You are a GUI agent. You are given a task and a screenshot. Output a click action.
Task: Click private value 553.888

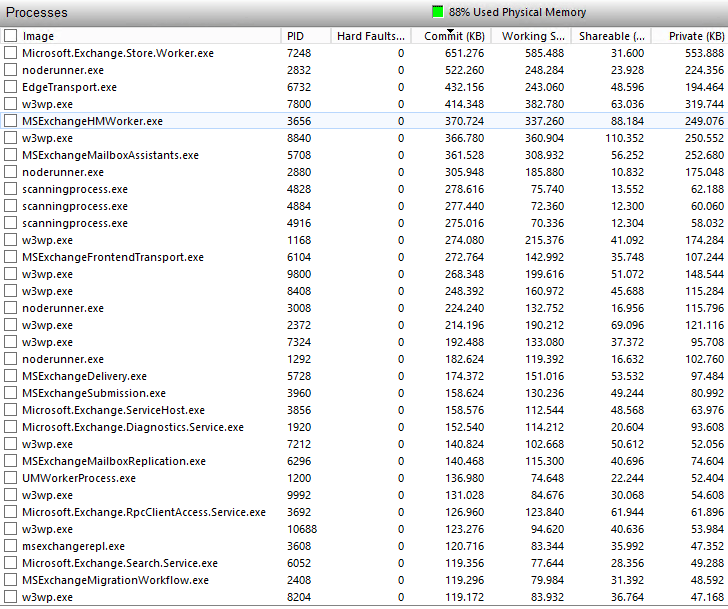[704, 53]
